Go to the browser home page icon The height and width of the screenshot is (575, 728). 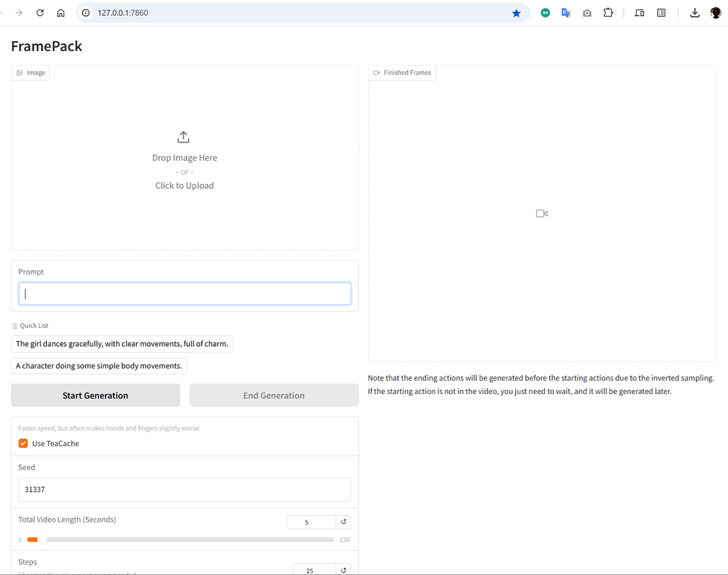61,13
